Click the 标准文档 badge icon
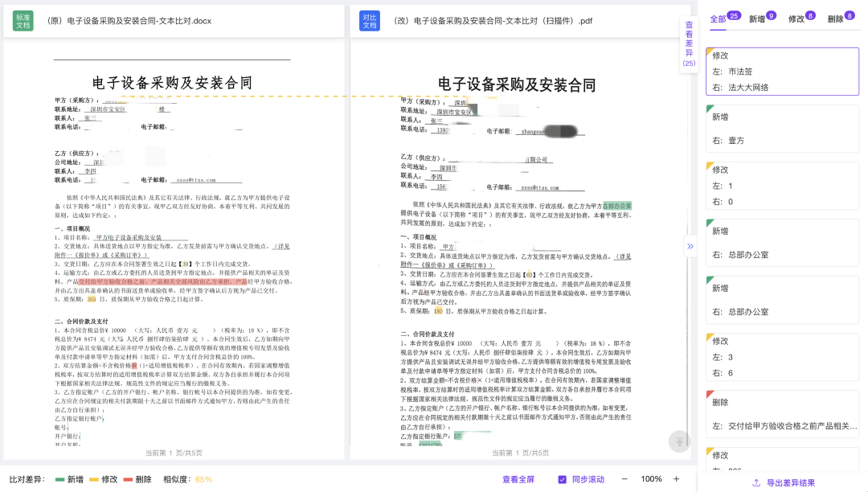The height and width of the screenshot is (492, 868). tap(22, 22)
